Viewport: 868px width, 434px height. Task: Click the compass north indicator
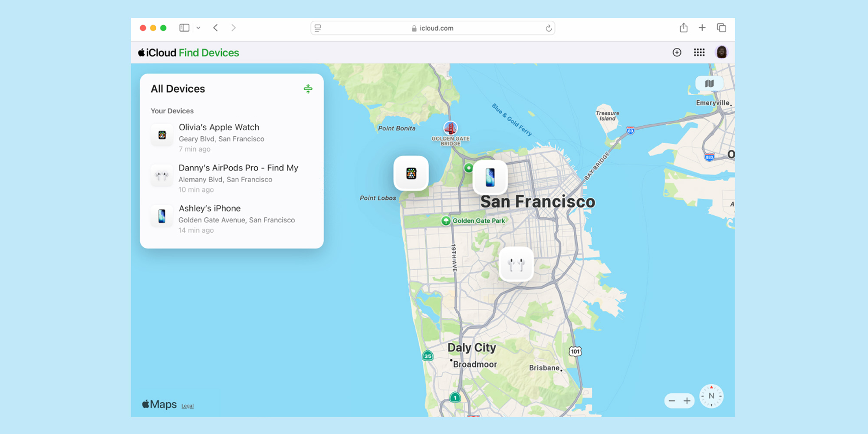tap(711, 396)
